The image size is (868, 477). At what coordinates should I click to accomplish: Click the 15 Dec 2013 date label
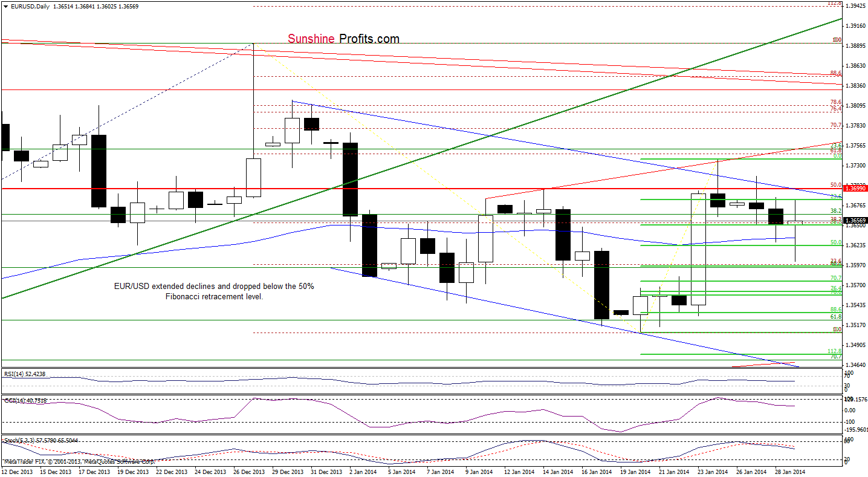coord(55,472)
